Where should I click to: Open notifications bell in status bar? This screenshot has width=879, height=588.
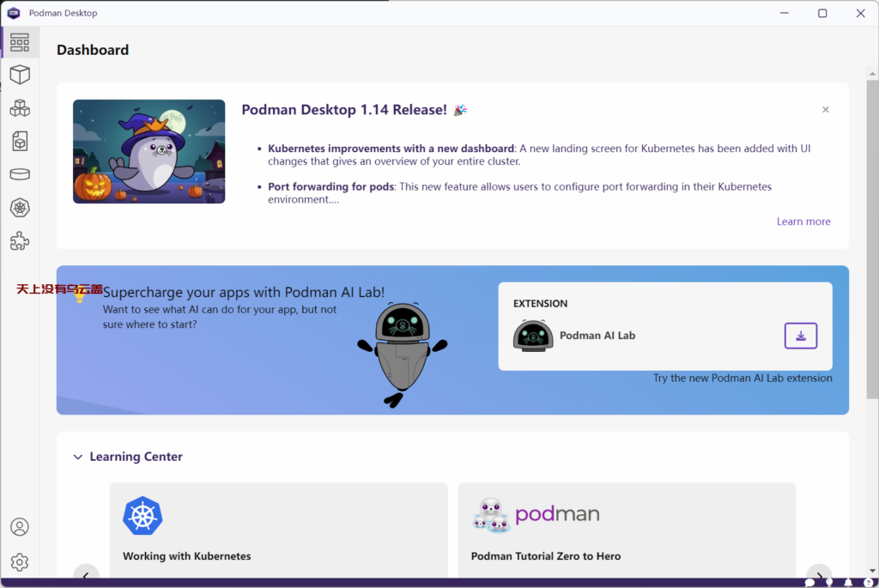[848, 583]
